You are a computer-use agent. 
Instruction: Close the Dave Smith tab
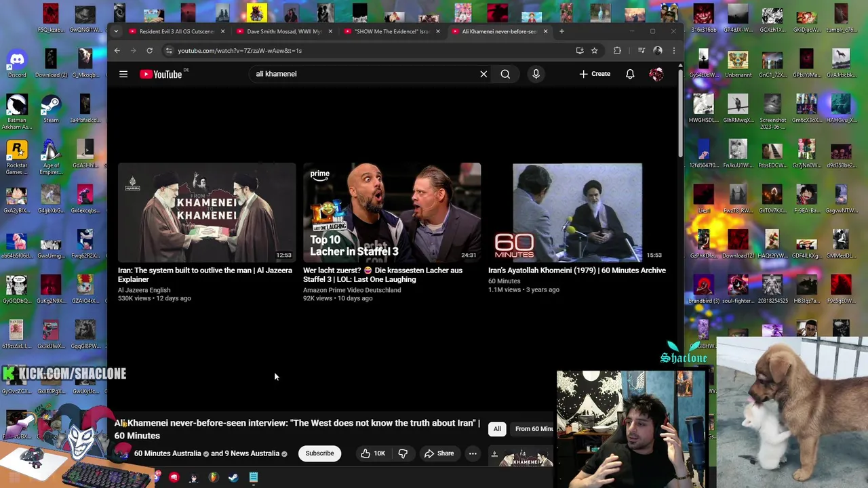(x=330, y=31)
